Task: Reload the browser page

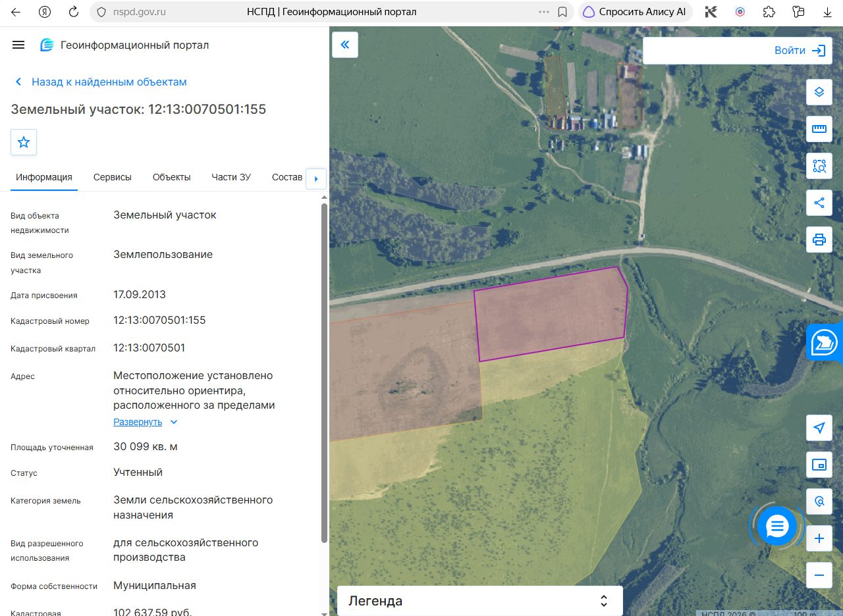Action: click(x=74, y=12)
